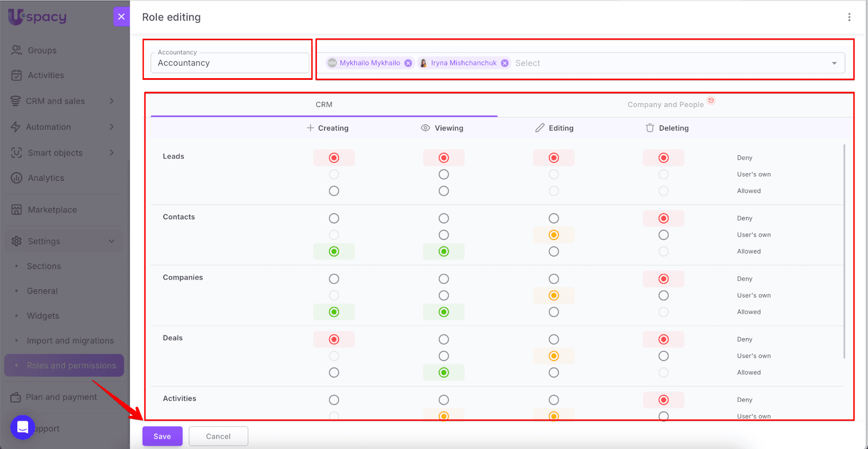
Task: Remove Iryna Mishchanchuk from the role
Action: point(505,63)
